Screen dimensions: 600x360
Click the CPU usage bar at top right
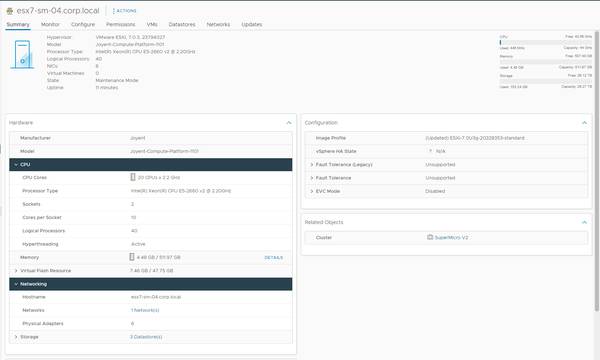coord(545,42)
